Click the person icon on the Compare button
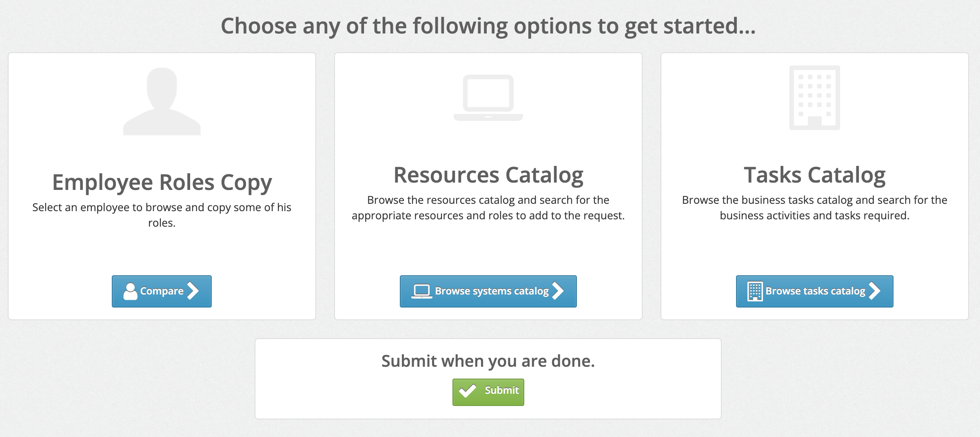 [x=130, y=291]
